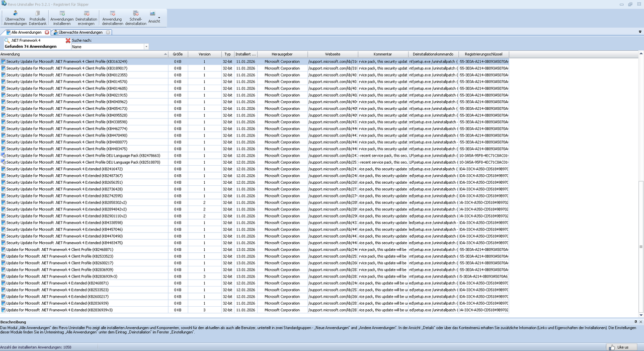Click Anwendung deinstallieren
The height and width of the screenshot is (351, 644).
[x=112, y=17]
